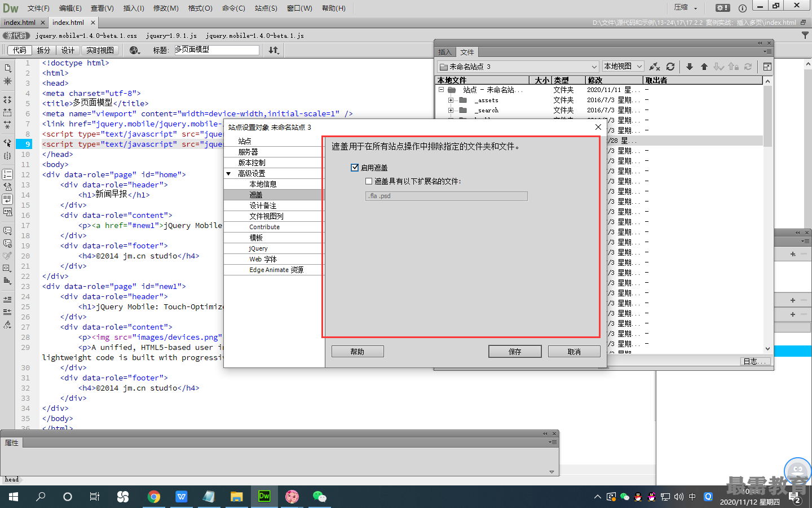
Task: Select Edge Animate 资源 in advanced settings
Action: click(x=274, y=270)
